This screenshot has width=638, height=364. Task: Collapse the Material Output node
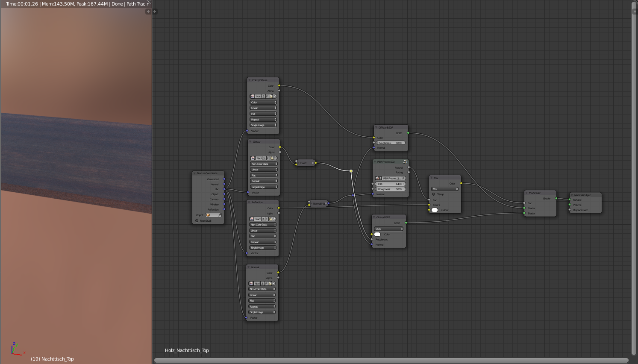(x=572, y=195)
